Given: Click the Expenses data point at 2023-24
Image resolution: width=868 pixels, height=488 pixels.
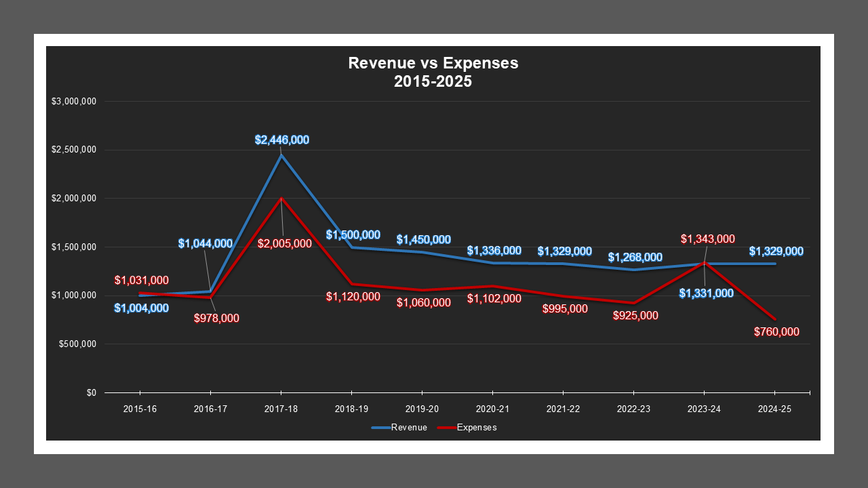Looking at the screenshot, I should (x=705, y=262).
